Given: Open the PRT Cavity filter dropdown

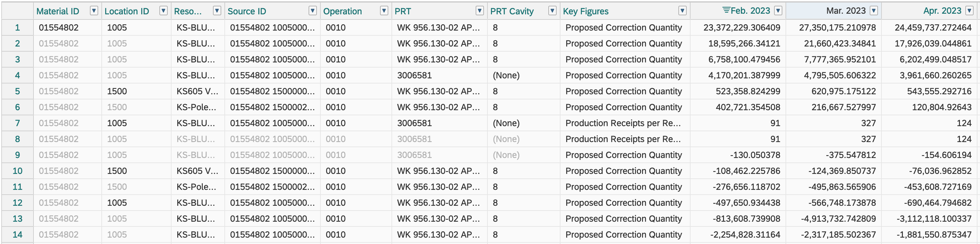Looking at the screenshot, I should [x=552, y=11].
